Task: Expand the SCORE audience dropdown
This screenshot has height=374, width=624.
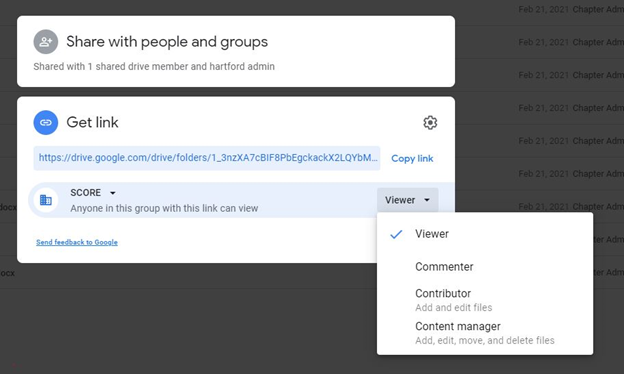Action: 93,193
